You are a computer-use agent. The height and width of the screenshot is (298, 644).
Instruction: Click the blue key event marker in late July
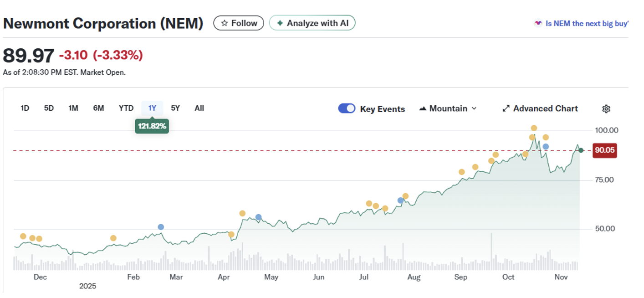coord(400,200)
